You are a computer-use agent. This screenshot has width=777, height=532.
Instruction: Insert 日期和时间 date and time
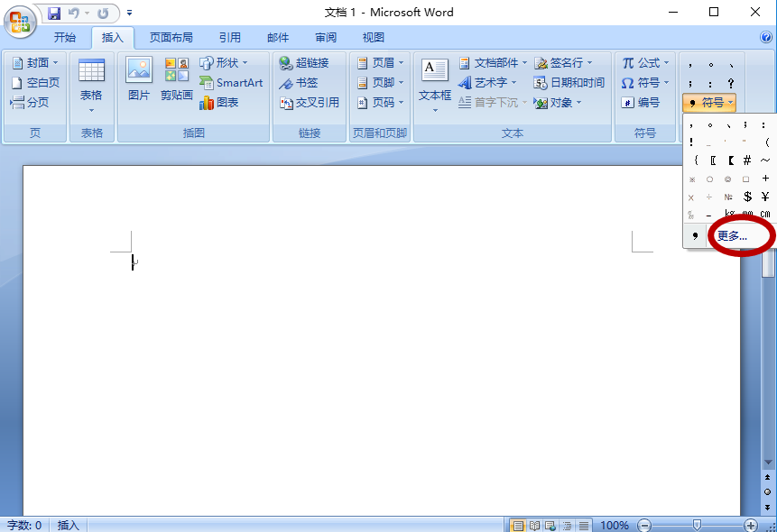pos(569,83)
